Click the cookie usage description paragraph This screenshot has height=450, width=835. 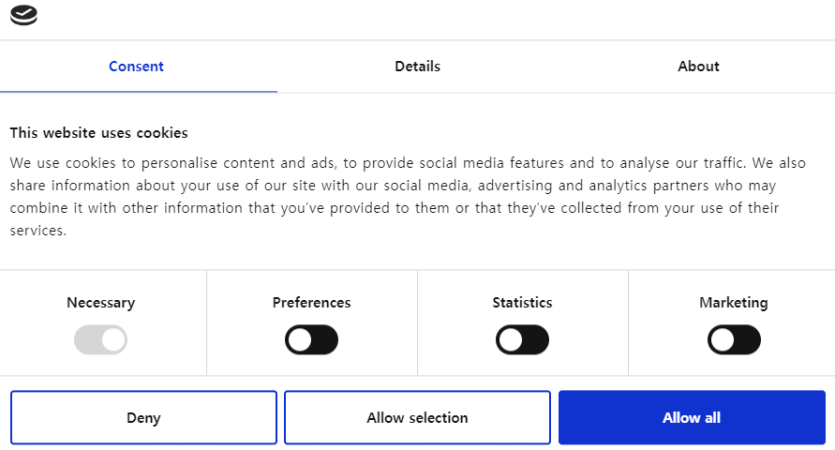coord(408,197)
